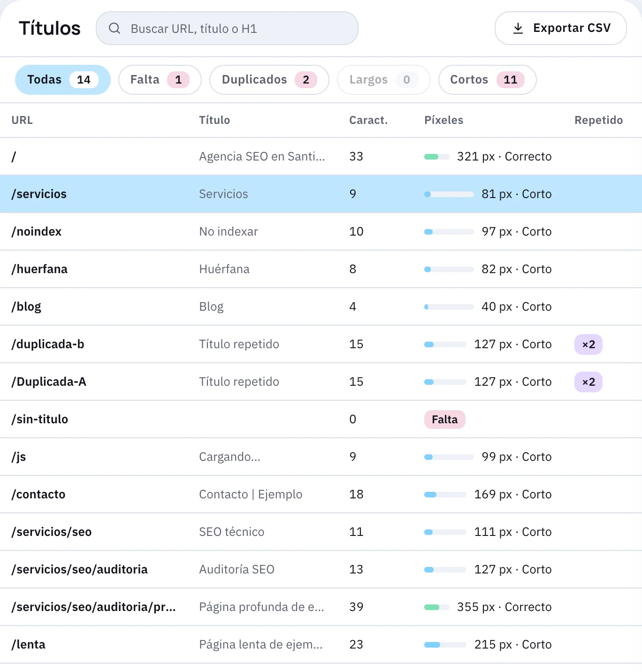The width and height of the screenshot is (642, 672).
Task: Click the title 'Agencia SEO en Santi...'
Action: click(262, 157)
